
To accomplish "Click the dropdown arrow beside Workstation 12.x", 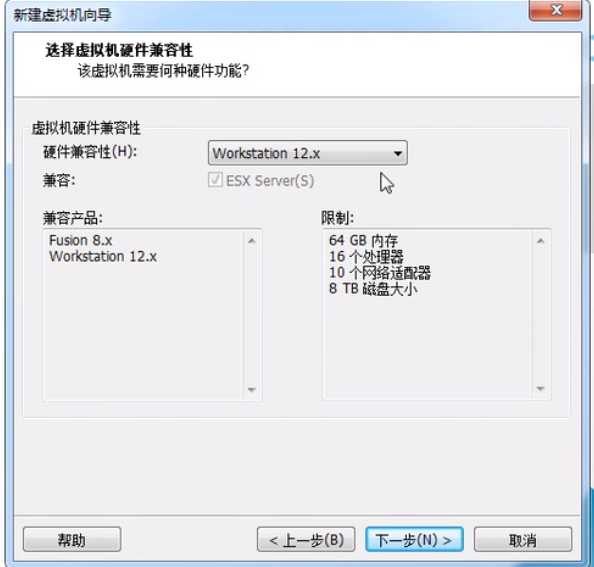I will (x=397, y=153).
